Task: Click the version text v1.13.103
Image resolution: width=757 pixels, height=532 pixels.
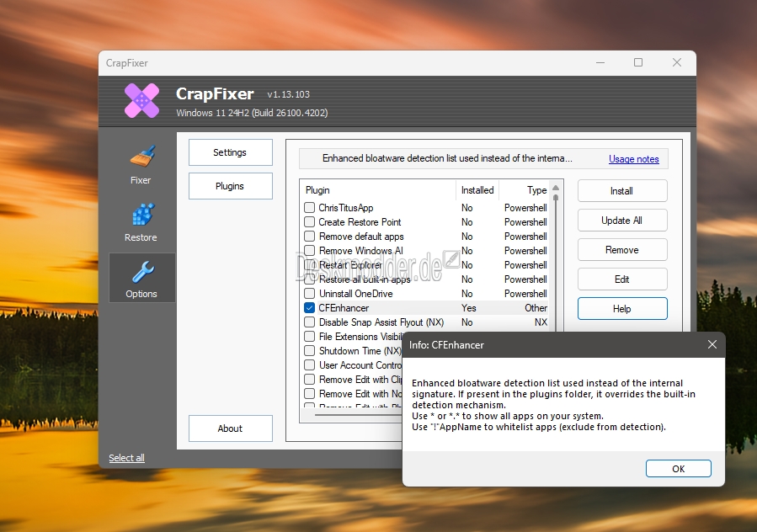Action: point(288,94)
